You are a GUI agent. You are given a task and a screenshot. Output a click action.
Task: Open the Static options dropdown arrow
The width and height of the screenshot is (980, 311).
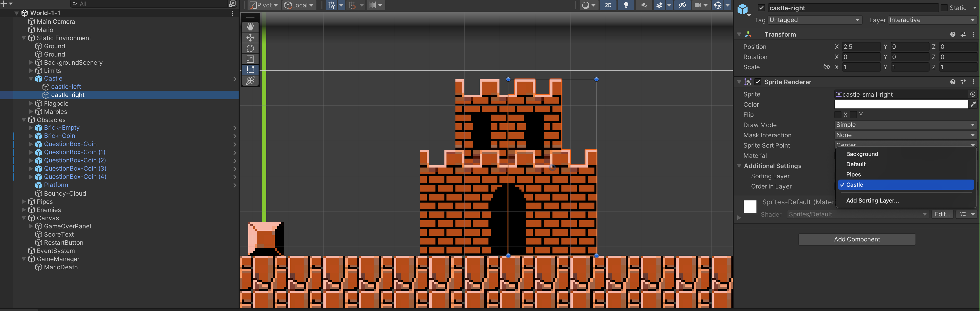974,8
